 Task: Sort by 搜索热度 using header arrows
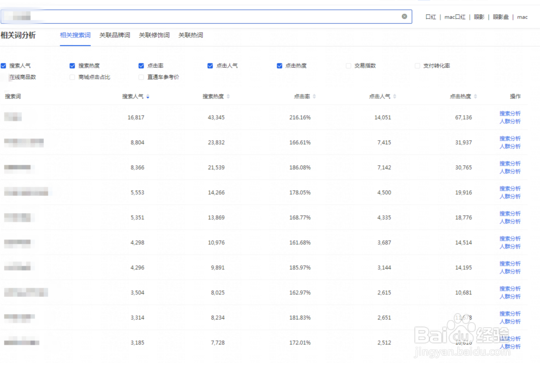tap(228, 96)
